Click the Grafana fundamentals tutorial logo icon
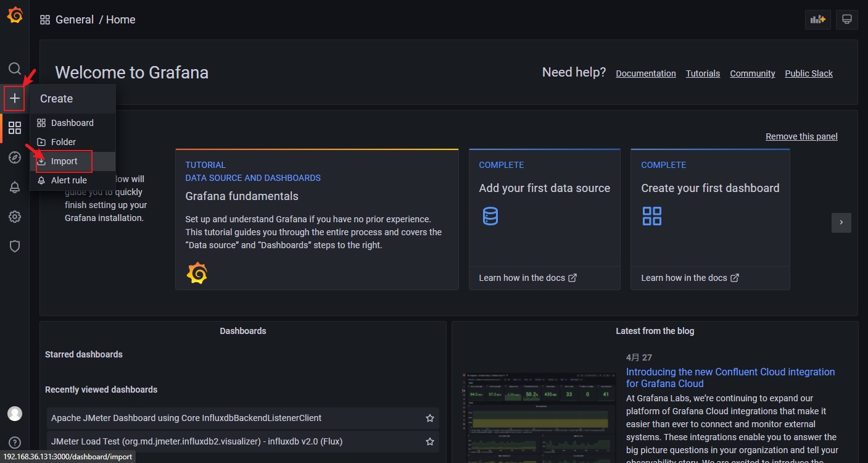Screen dimensions: 868x463 (x=197, y=273)
